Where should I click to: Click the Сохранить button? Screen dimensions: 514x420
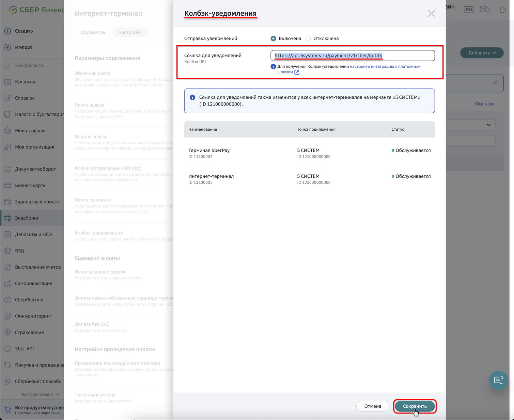coord(415,406)
